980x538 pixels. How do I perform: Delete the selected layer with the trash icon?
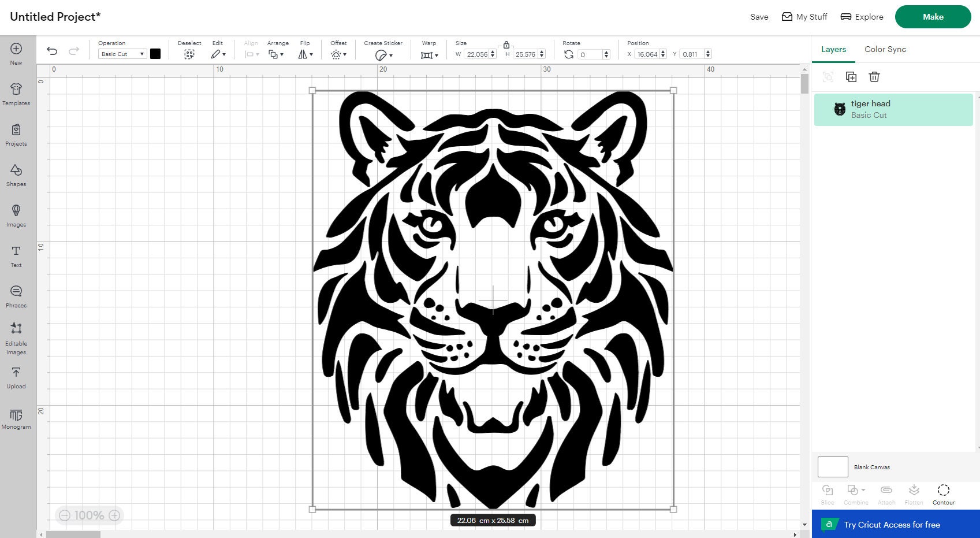875,77
